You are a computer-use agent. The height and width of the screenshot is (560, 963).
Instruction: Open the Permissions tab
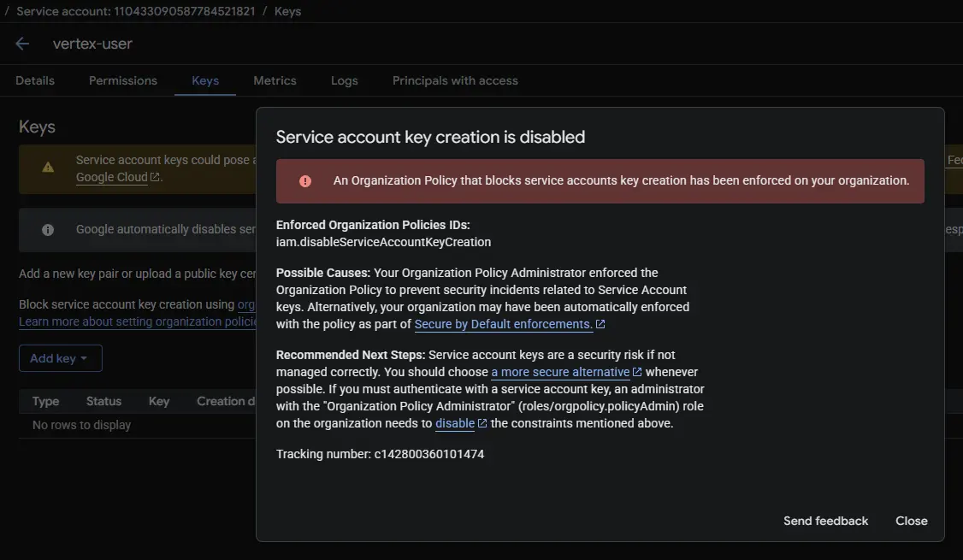(123, 80)
